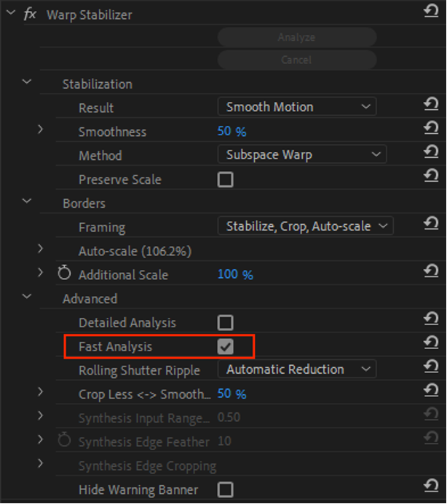Reset the Smoothness parameter
The width and height of the screenshot is (447, 504).
click(x=431, y=127)
